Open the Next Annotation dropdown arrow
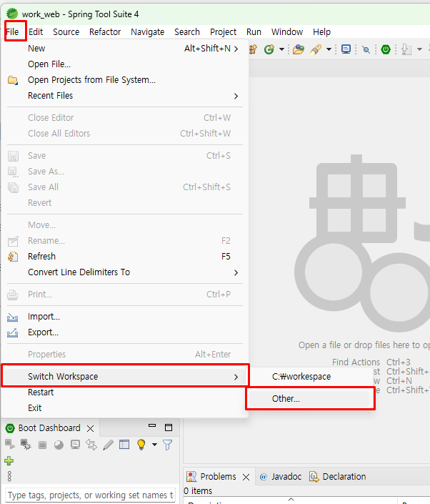The height and width of the screenshot is (504, 430). pyautogui.click(x=419, y=49)
